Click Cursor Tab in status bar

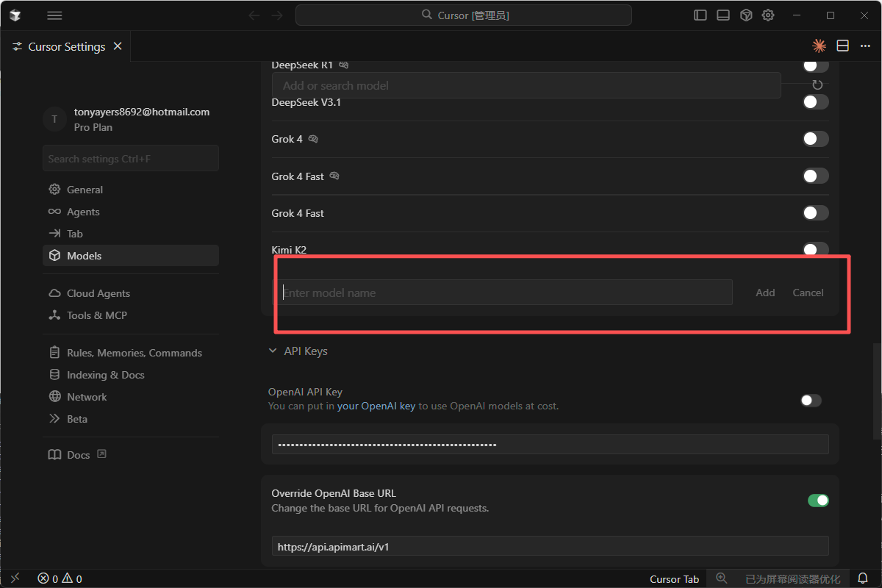coord(674,578)
